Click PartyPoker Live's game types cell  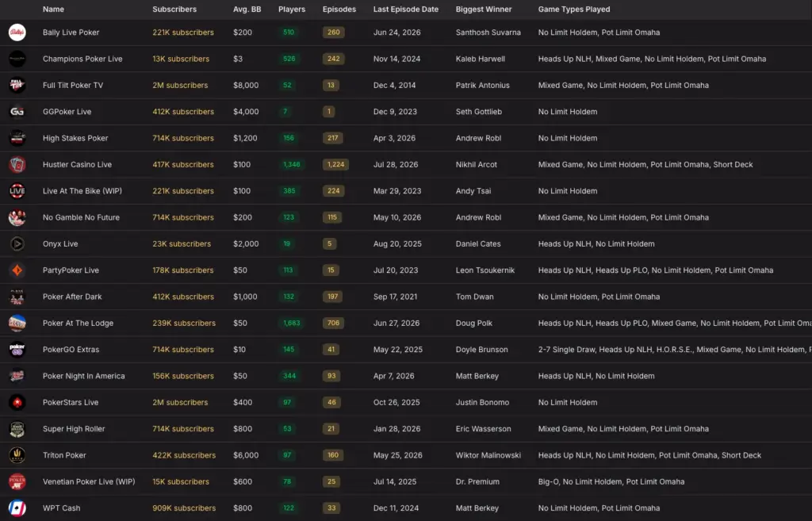656,270
